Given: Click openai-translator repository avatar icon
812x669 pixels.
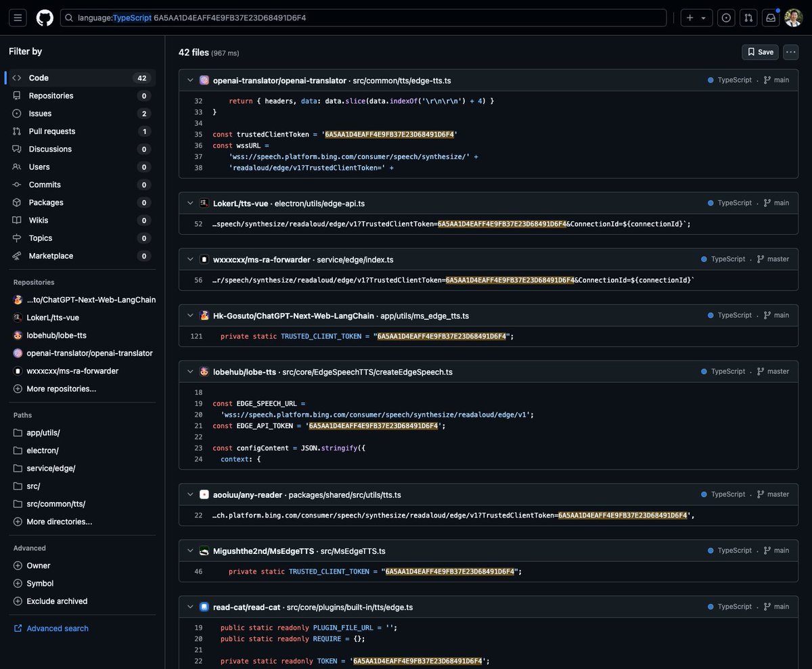Looking at the screenshot, I should (204, 80).
